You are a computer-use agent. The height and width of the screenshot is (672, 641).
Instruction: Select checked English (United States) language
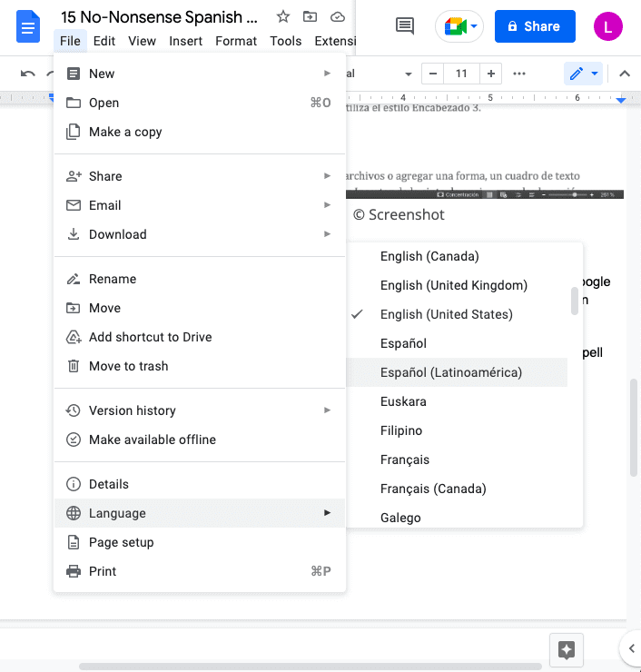pos(457,314)
